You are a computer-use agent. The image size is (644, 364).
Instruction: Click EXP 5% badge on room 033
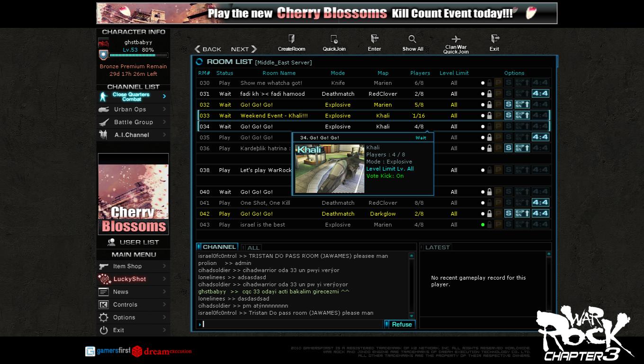[522, 115]
